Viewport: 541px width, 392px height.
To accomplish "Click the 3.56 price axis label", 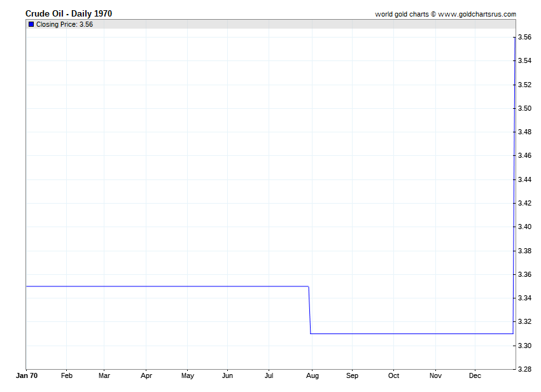I will (525, 38).
